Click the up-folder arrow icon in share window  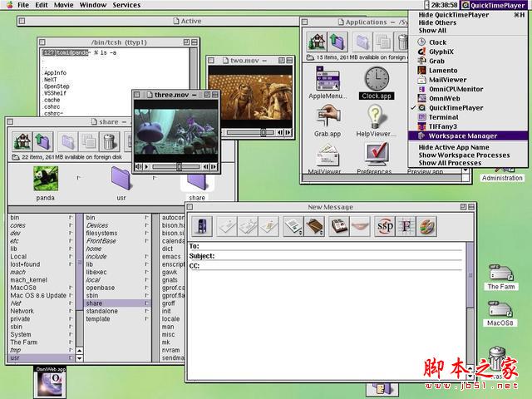tap(43, 141)
